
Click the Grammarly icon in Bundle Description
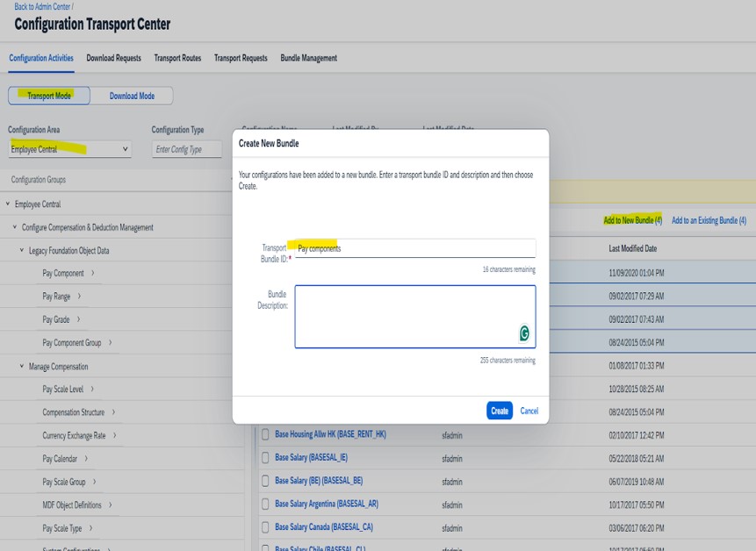point(524,333)
